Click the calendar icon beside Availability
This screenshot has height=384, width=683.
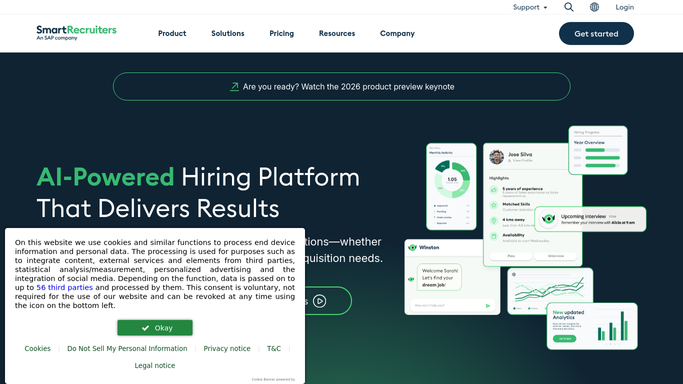[494, 236]
